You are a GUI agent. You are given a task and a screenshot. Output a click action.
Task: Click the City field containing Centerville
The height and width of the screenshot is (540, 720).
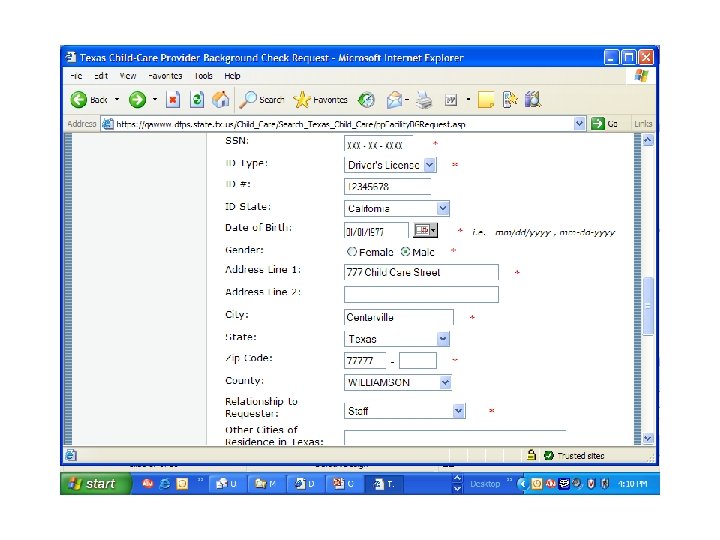pyautogui.click(x=399, y=317)
